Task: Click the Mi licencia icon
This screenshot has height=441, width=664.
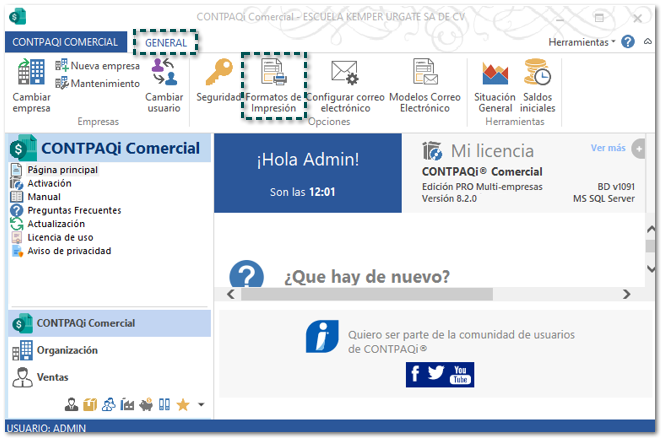Action: pyautogui.click(x=432, y=151)
